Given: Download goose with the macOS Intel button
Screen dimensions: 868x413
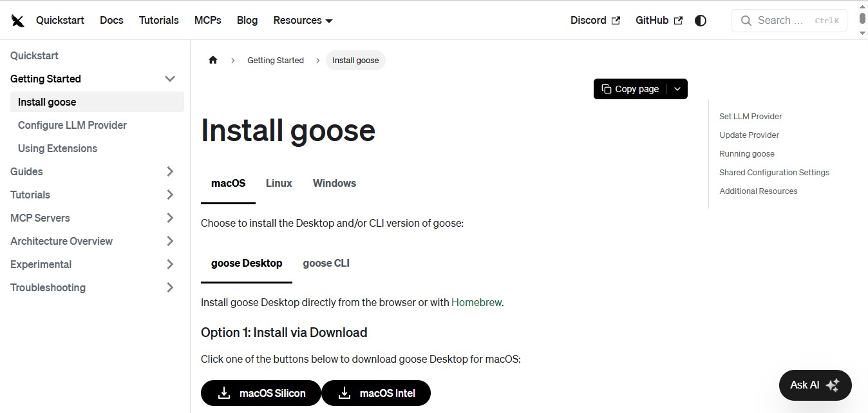Looking at the screenshot, I should [376, 392].
